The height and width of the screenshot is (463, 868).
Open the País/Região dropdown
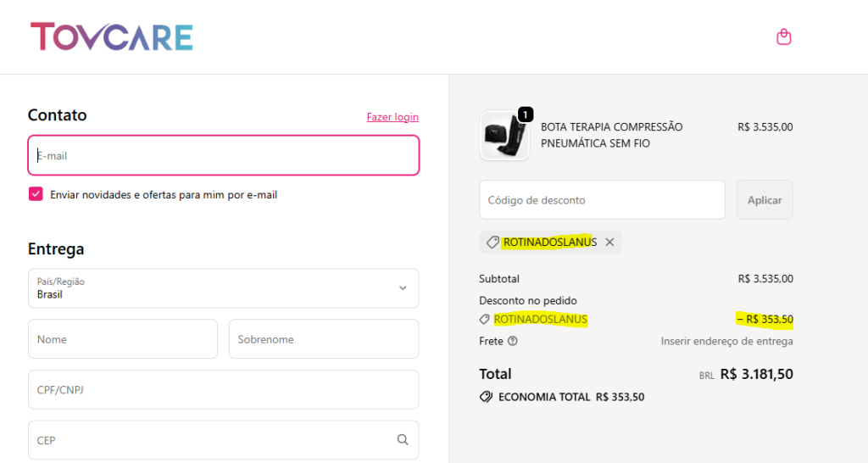click(224, 288)
